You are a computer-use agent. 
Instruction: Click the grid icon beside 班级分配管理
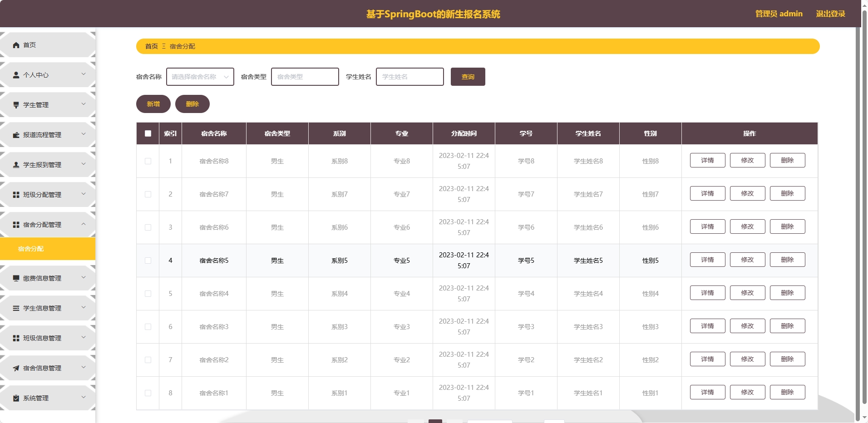click(x=16, y=195)
